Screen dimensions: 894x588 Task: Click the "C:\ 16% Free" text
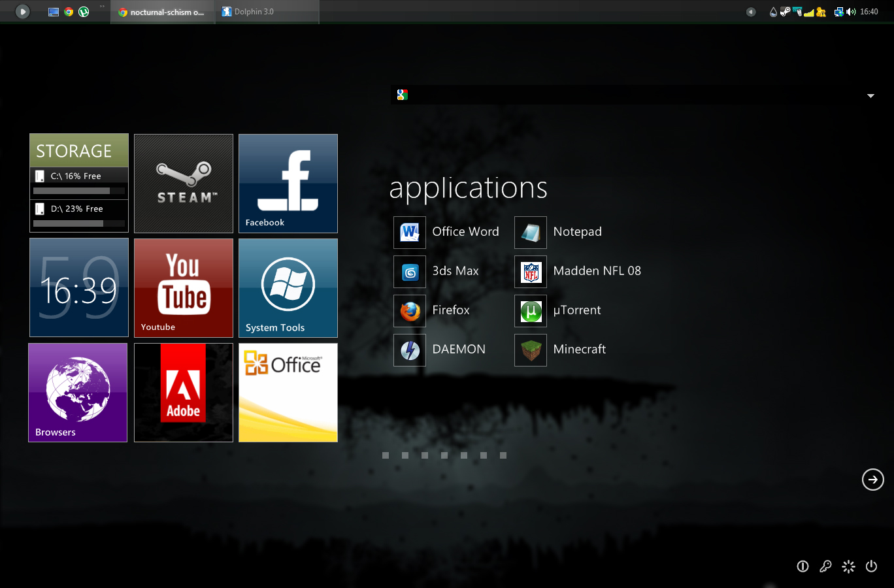(76, 176)
